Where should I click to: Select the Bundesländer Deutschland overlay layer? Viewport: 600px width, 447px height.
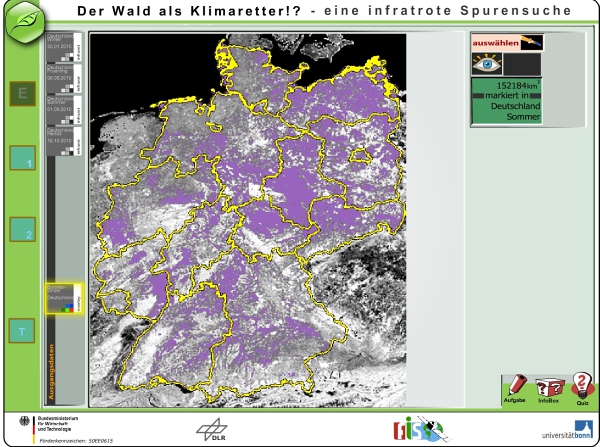pos(64,299)
